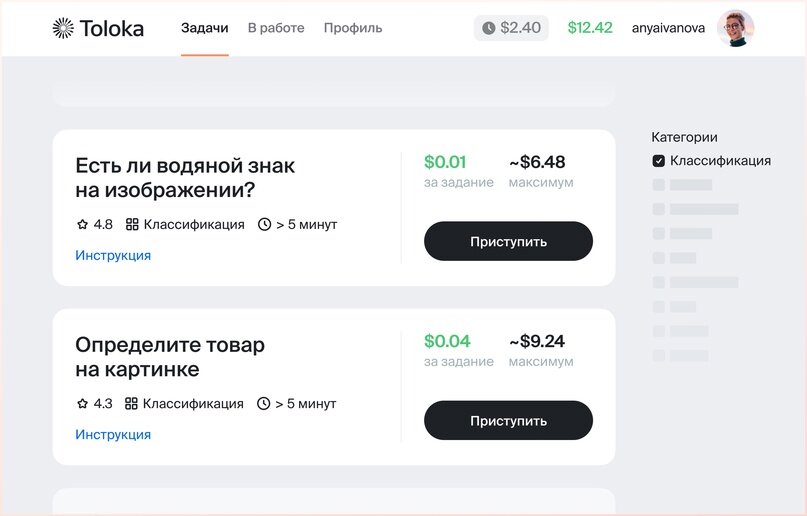This screenshot has width=807, height=516.
Task: Click star rating icon on watermark task
Action: 83,225
